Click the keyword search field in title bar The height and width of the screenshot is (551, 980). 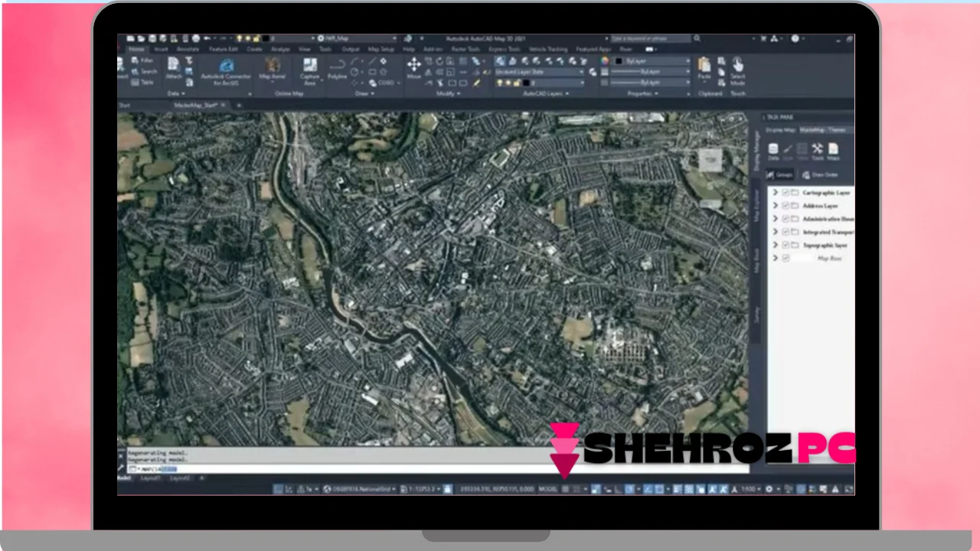pos(649,38)
